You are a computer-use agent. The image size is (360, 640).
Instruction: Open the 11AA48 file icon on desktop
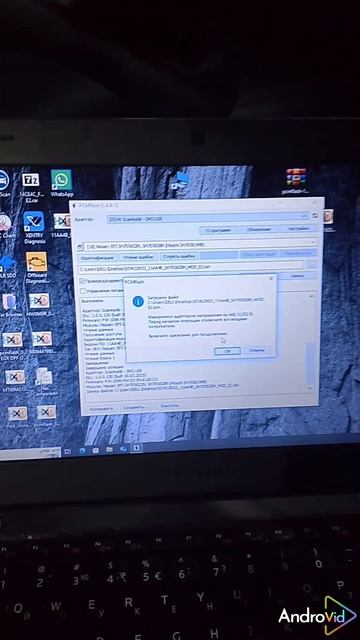click(61, 226)
